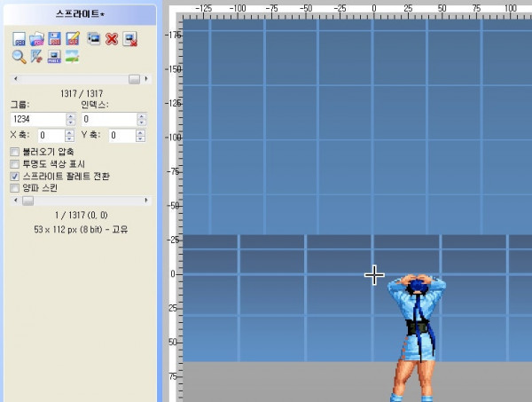The image size is (532, 402).
Task: Click the '1317 / 1317' sprite counter text
Action: [x=82, y=93]
